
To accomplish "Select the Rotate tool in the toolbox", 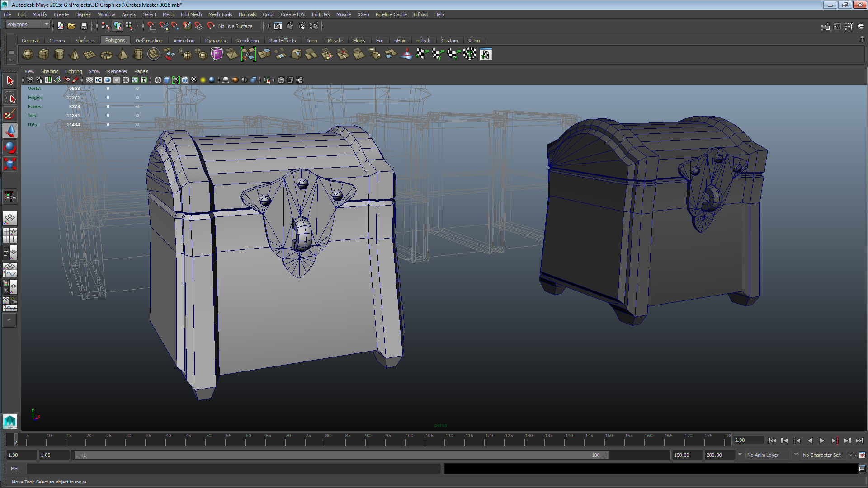I will click(10, 148).
